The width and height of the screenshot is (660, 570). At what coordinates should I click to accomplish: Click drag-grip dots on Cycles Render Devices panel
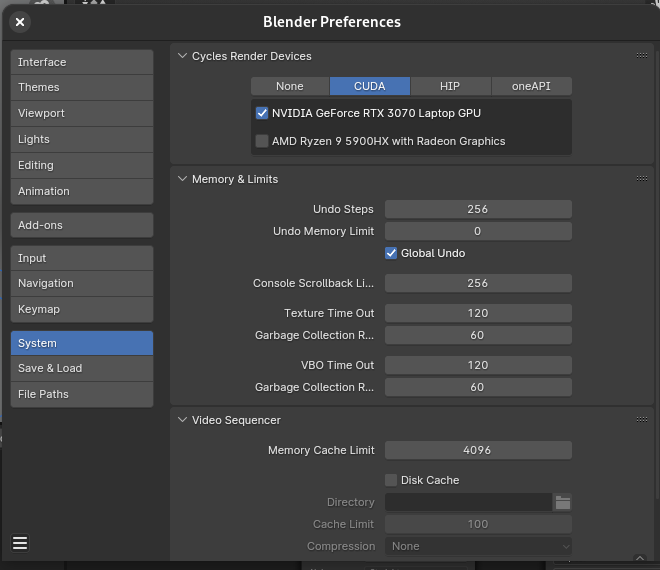coord(641,56)
